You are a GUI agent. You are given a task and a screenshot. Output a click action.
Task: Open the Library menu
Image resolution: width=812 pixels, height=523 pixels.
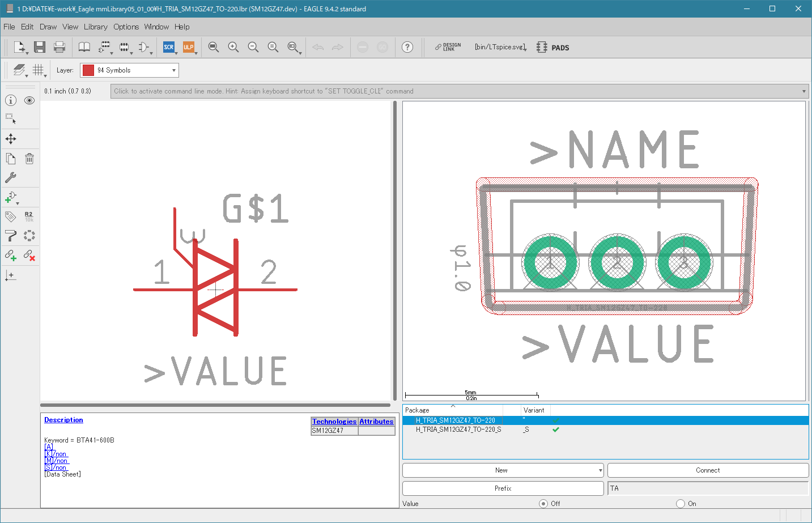click(x=96, y=27)
